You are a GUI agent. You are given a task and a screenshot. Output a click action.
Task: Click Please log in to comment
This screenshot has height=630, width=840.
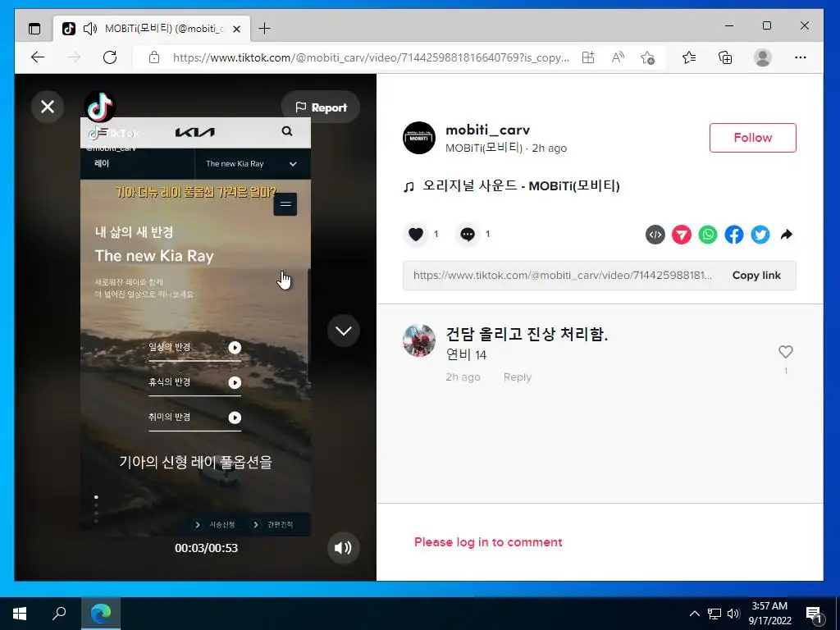click(x=488, y=542)
